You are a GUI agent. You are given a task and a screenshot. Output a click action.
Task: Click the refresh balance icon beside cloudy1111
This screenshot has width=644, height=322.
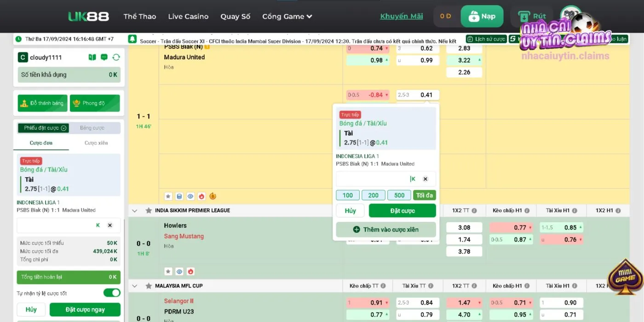click(116, 57)
